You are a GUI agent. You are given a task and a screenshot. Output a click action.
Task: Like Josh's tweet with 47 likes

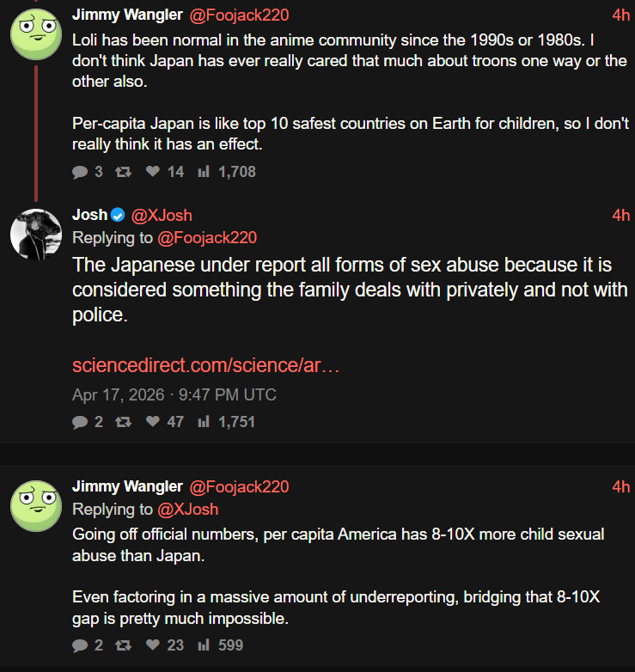point(153,422)
